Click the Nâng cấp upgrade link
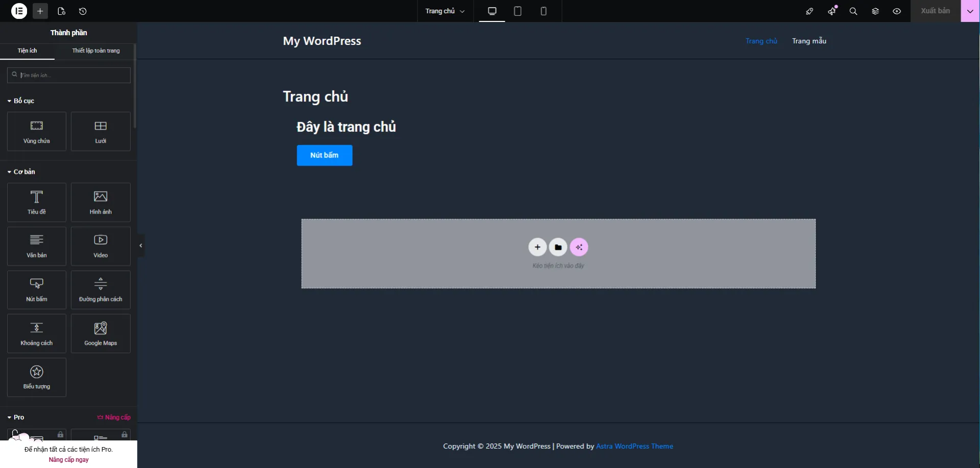980x468 pixels. tap(114, 417)
